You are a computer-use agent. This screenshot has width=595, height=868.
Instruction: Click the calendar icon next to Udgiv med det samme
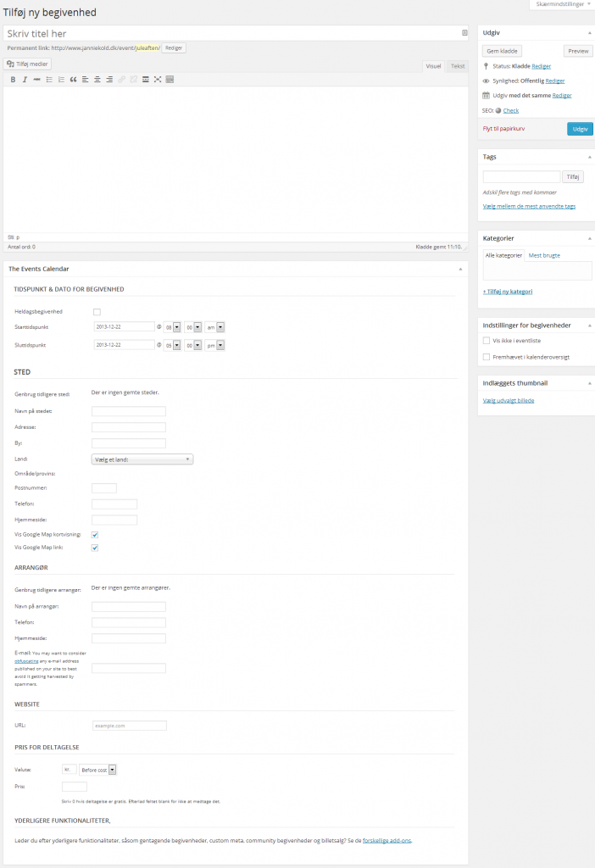pos(486,95)
